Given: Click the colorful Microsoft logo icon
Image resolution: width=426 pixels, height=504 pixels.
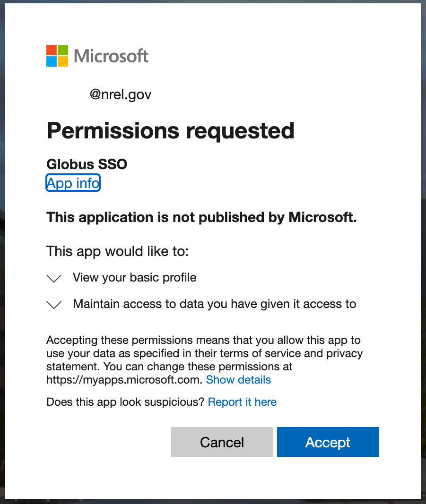Looking at the screenshot, I should pyautogui.click(x=57, y=55).
